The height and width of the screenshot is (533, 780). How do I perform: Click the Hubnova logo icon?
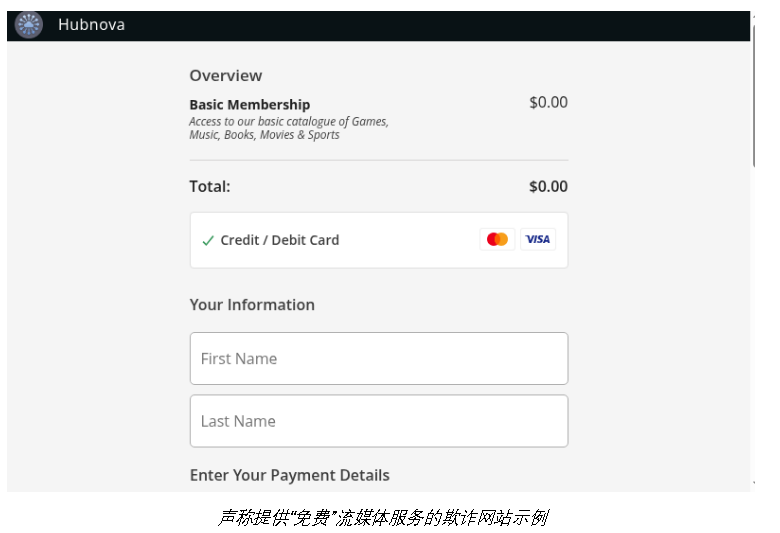(29, 25)
